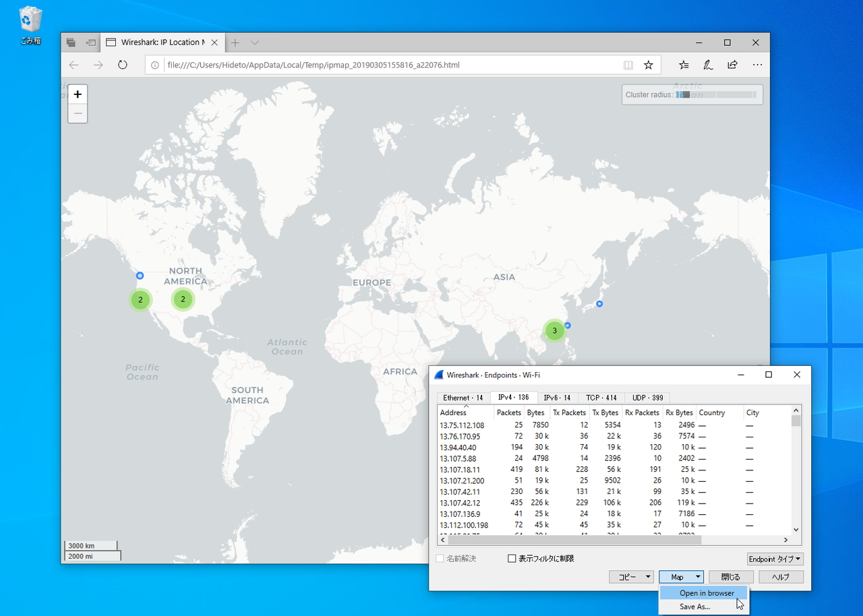Refresh the IP Location Map page
The height and width of the screenshot is (616, 863).
[x=122, y=65]
